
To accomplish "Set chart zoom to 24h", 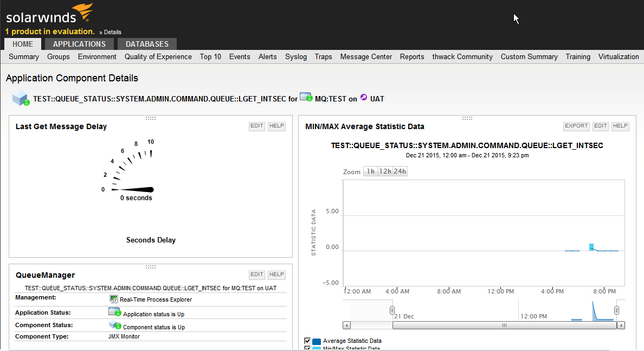I will tap(400, 171).
